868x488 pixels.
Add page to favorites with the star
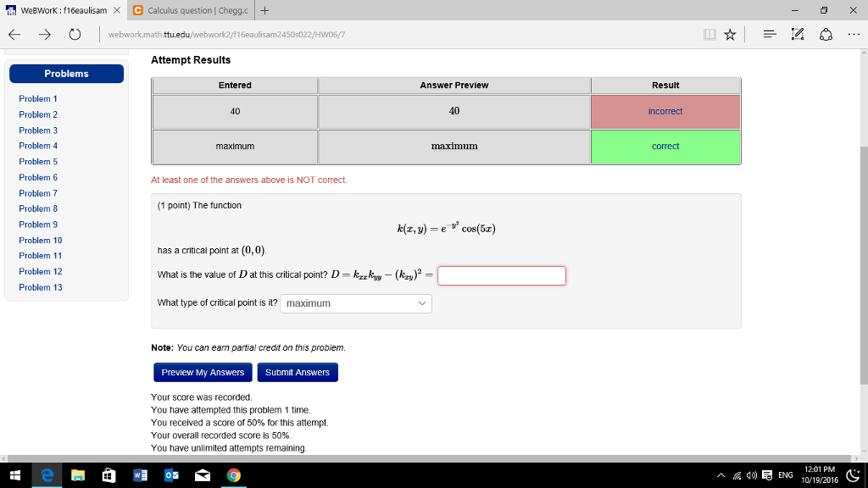click(729, 34)
